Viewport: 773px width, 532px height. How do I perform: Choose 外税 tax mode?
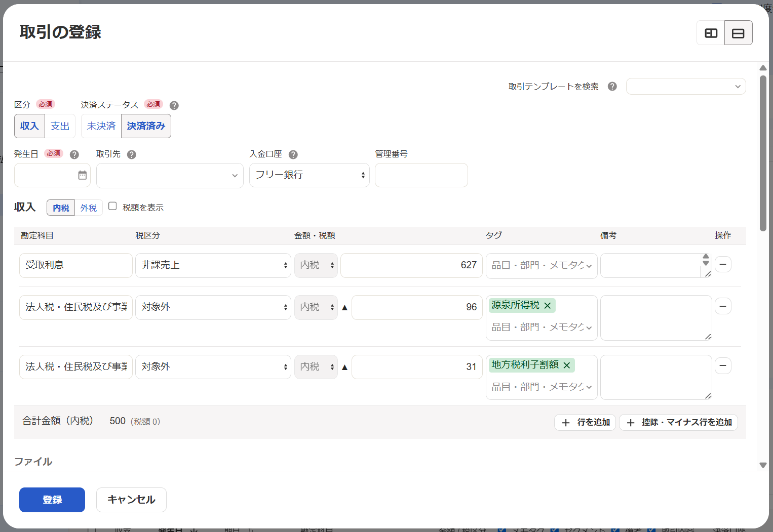click(89, 208)
